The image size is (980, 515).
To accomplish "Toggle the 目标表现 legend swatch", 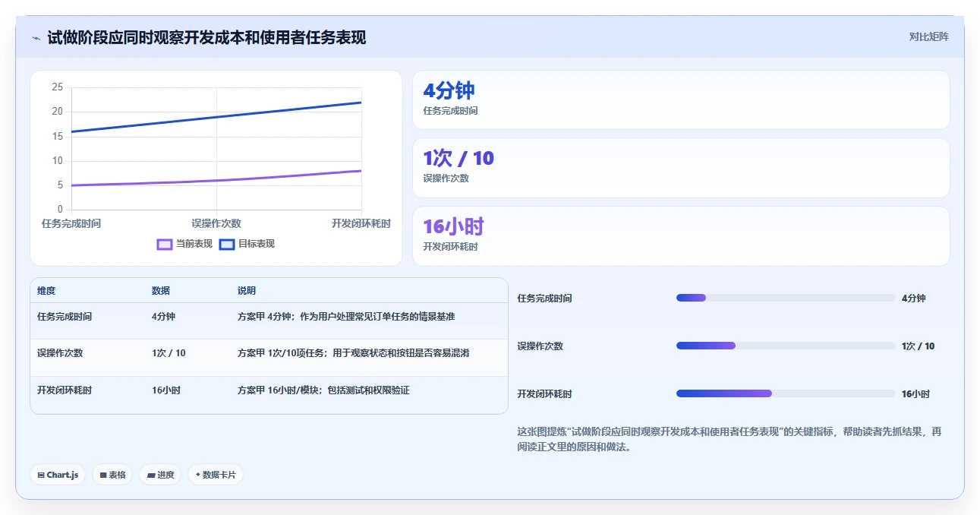I will coord(227,244).
